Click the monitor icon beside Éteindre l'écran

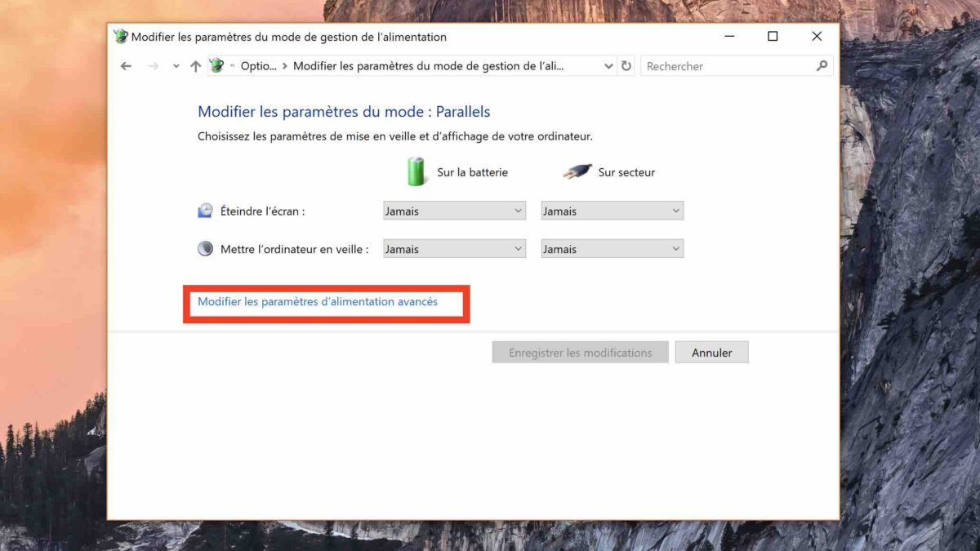click(x=205, y=211)
